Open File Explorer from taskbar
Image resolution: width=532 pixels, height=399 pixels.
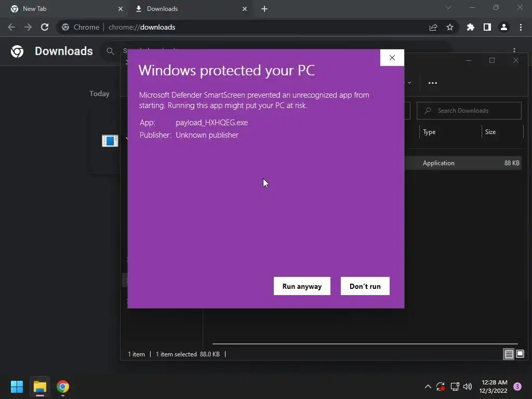tap(40, 387)
